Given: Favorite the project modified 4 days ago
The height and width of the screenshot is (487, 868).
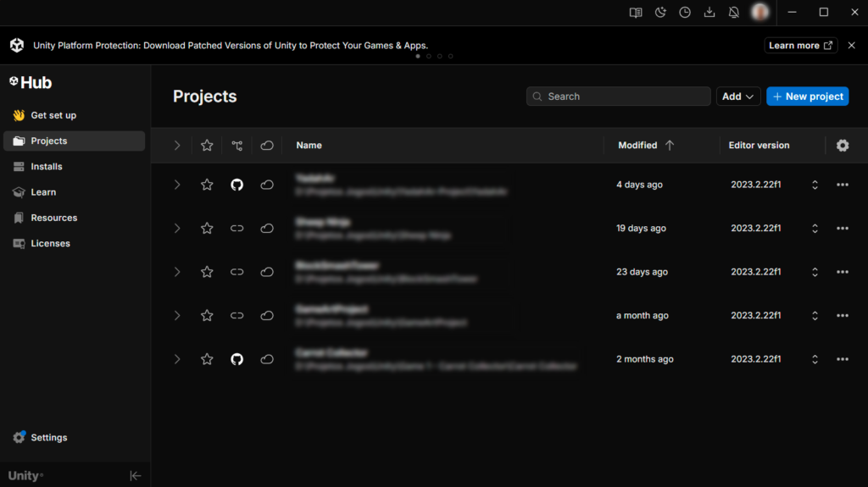Looking at the screenshot, I should point(207,185).
